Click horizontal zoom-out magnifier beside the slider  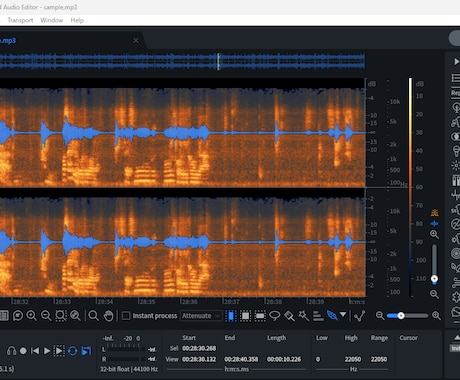pos(380,315)
